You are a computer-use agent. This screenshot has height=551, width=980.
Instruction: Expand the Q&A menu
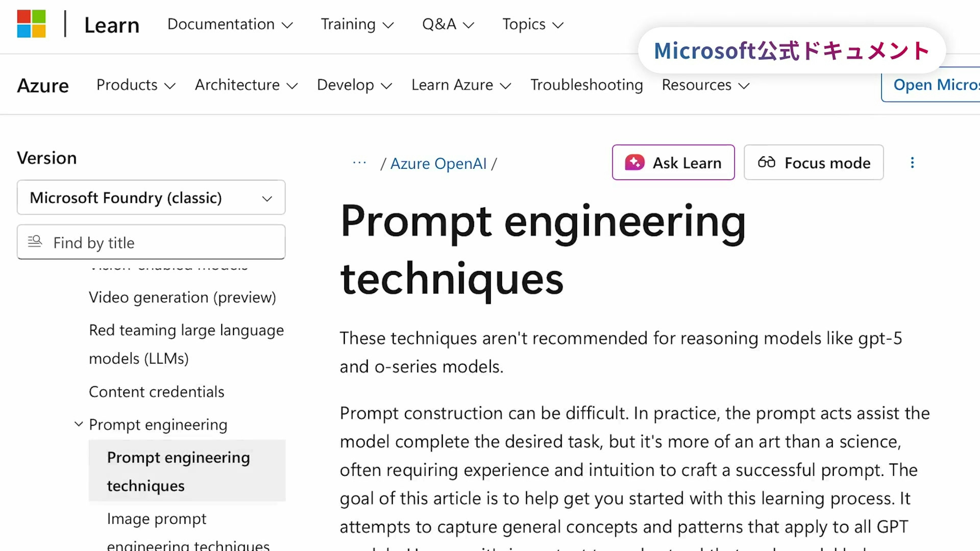pyautogui.click(x=448, y=24)
